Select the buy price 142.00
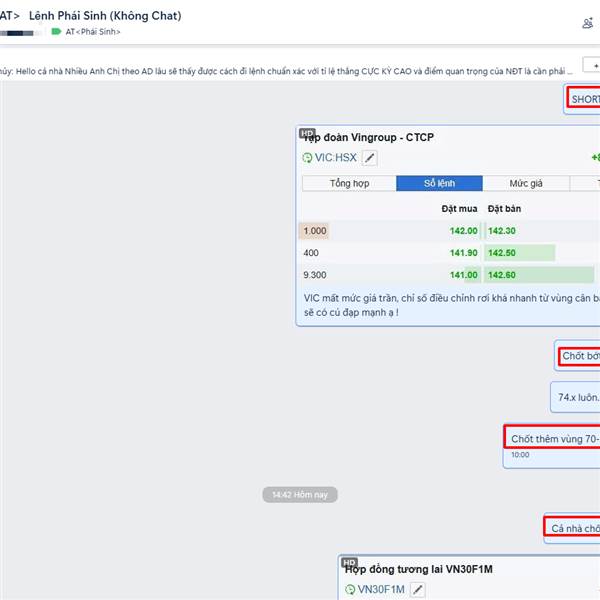The height and width of the screenshot is (600, 600). 463,231
